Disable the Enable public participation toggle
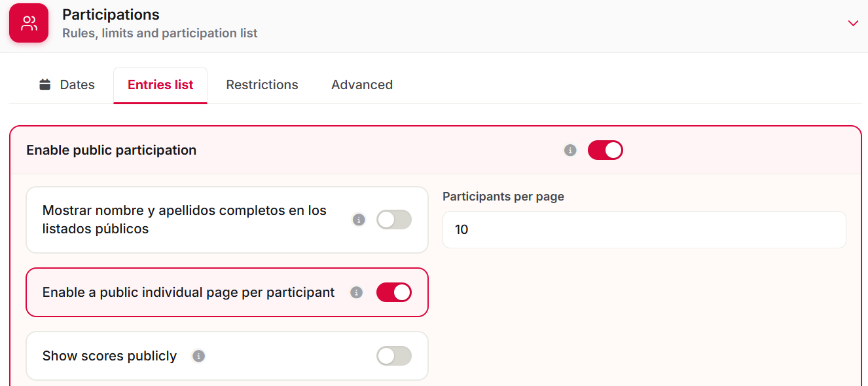 coord(606,150)
